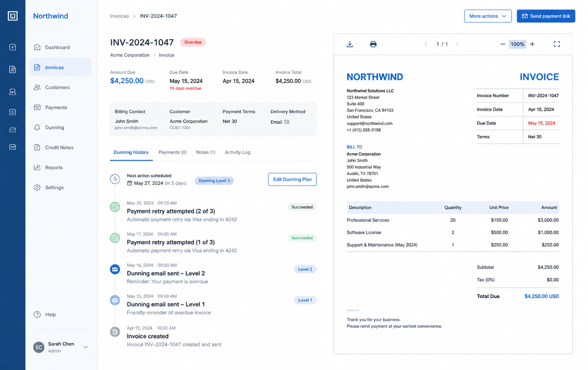Viewport: 588px width, 370px height.
Task: Switch to Activity Log tab
Action: [x=237, y=152]
